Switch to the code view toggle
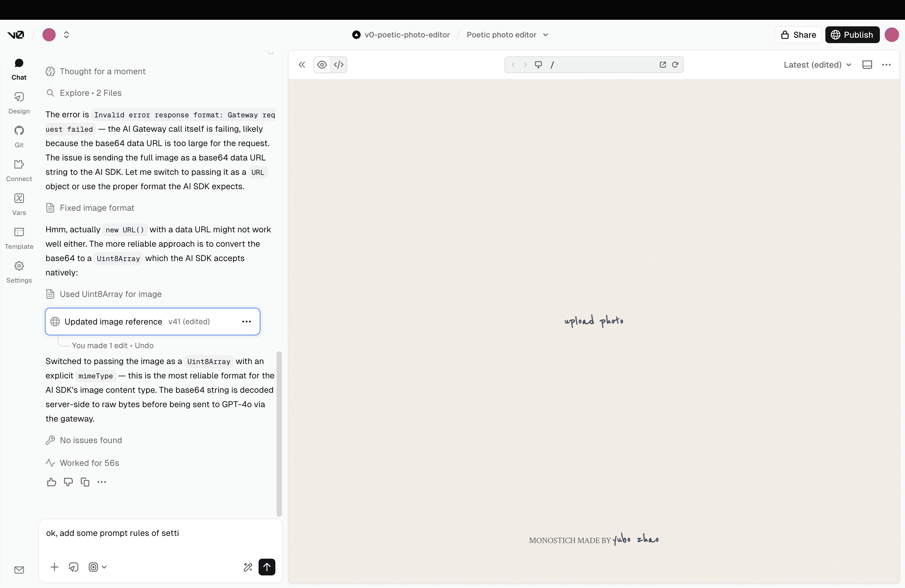This screenshot has height=588, width=905. coord(338,65)
